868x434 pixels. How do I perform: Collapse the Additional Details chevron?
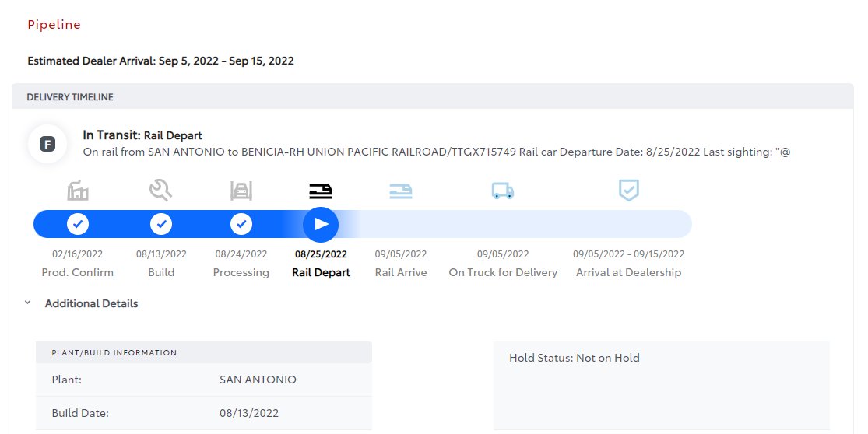point(28,303)
